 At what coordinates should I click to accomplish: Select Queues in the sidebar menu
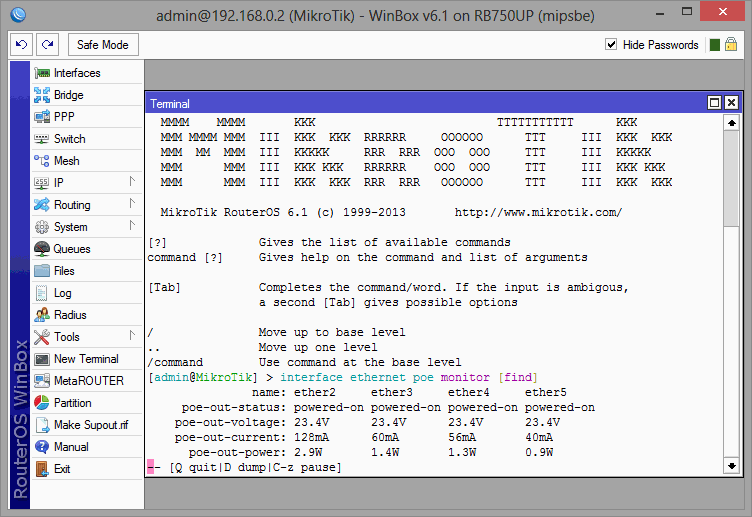[x=87, y=249]
